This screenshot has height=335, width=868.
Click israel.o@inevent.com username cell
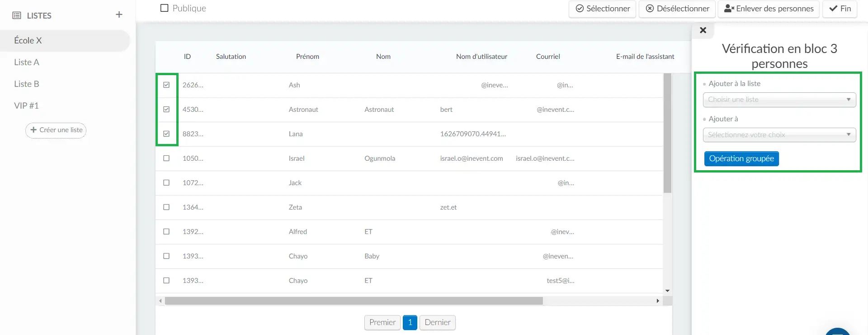pyautogui.click(x=472, y=158)
